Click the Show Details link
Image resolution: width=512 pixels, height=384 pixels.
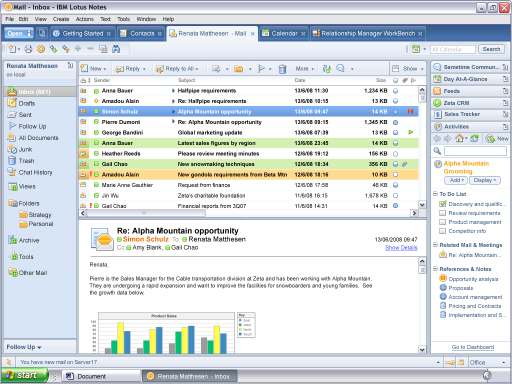point(401,248)
